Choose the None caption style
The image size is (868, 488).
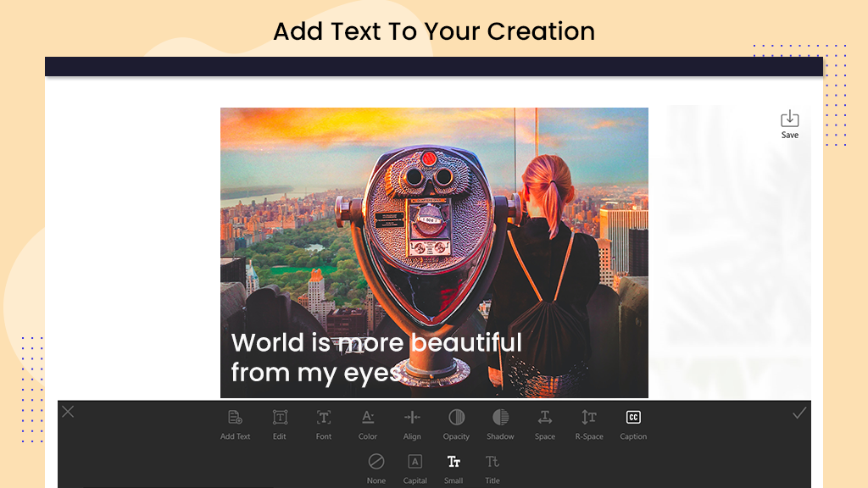376,469
